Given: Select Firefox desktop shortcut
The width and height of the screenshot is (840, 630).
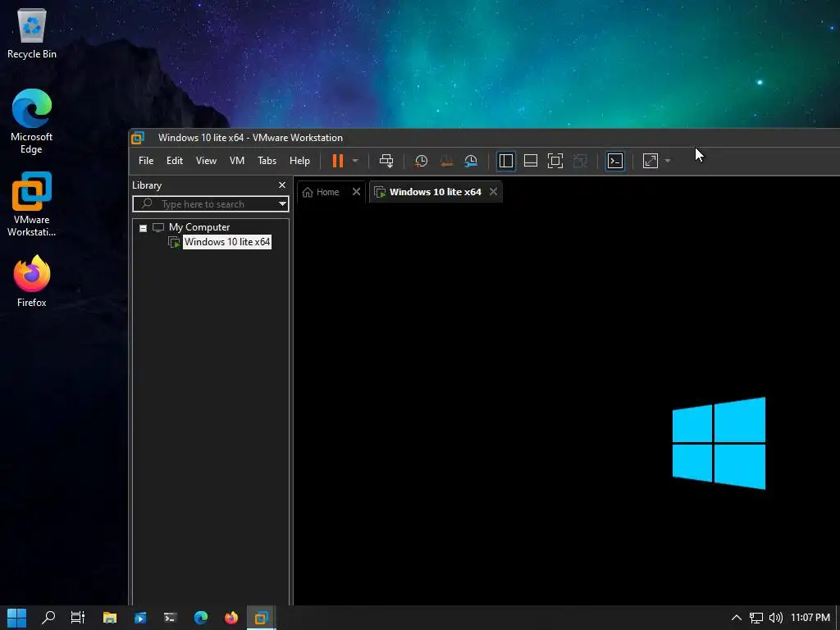Looking at the screenshot, I should coord(32,281).
